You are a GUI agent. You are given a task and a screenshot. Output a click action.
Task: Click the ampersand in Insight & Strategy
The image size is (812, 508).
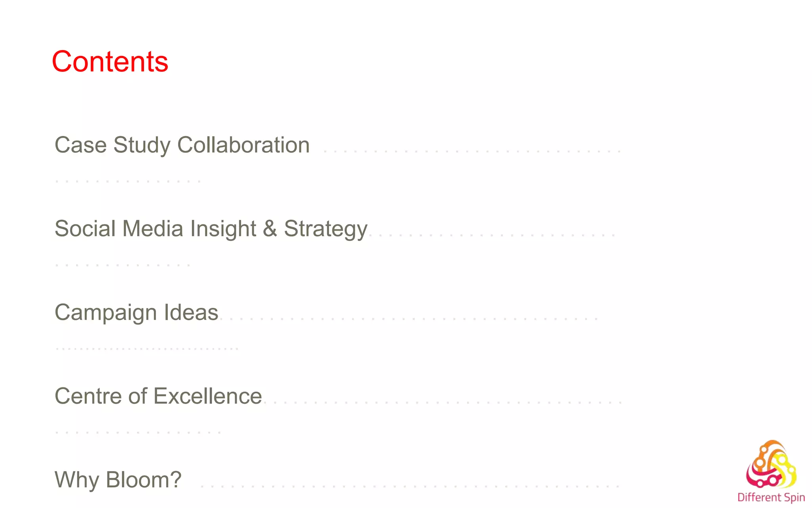point(270,229)
